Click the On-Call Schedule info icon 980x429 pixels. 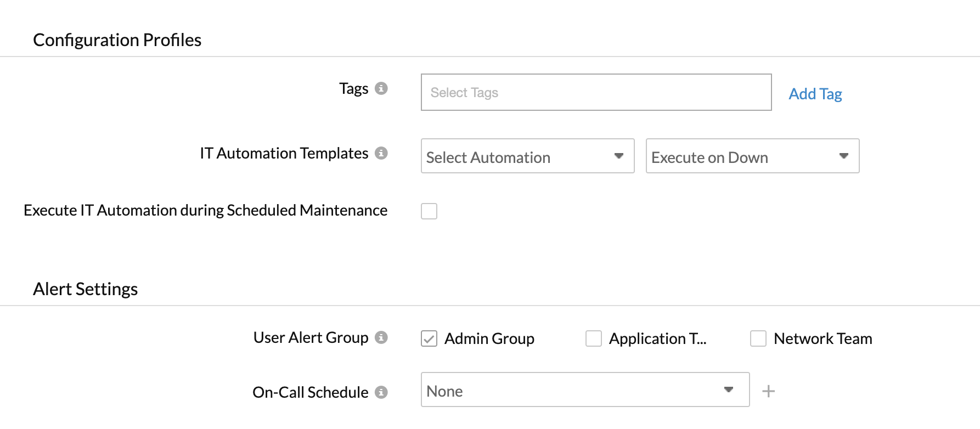381,392
